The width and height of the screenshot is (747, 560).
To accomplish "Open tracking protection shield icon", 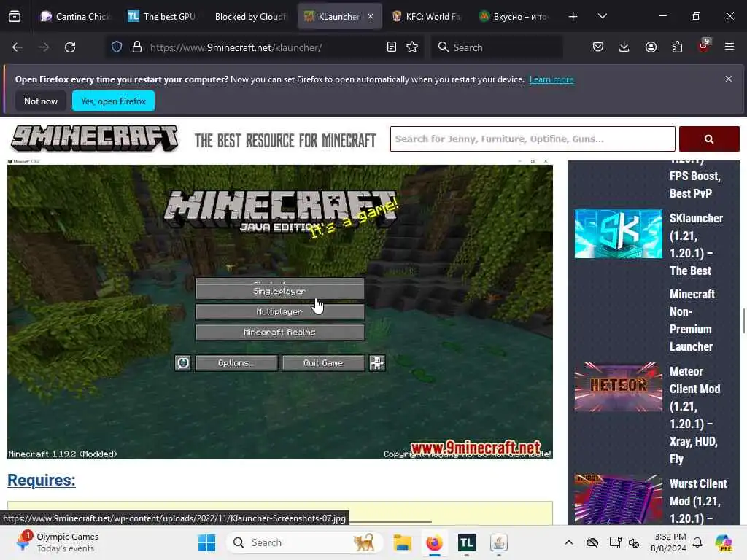I will pyautogui.click(x=117, y=47).
